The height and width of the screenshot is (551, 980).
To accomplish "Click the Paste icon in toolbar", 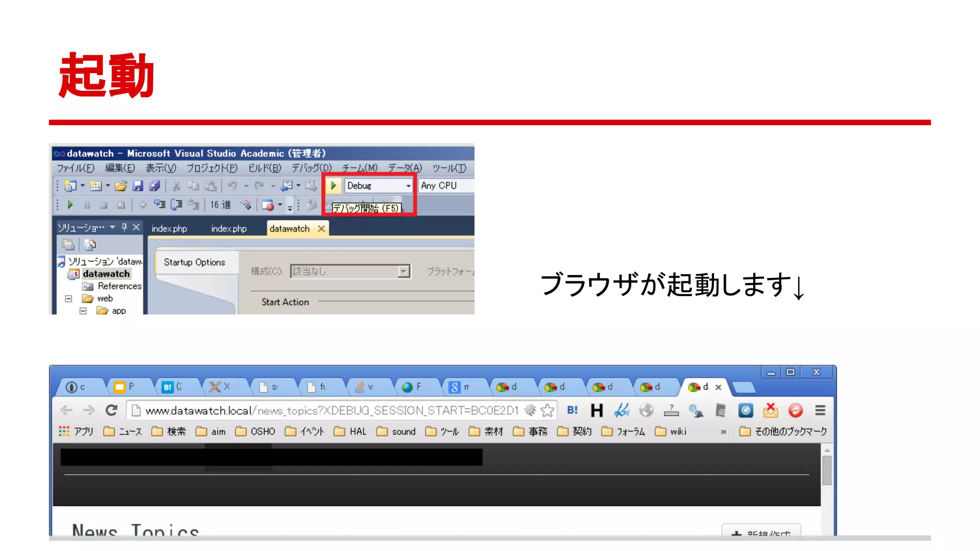I will pyautogui.click(x=211, y=186).
